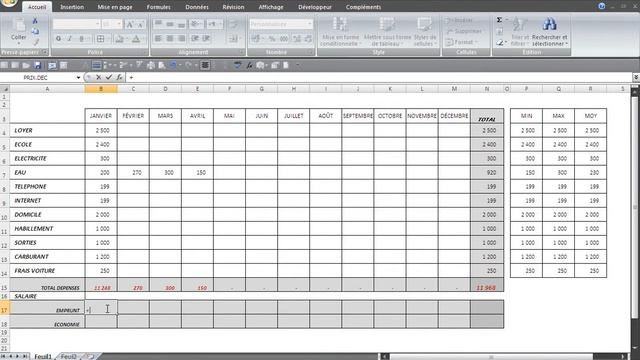
Task: Decrease font size with the smaller A
Action: click(x=140, y=24)
